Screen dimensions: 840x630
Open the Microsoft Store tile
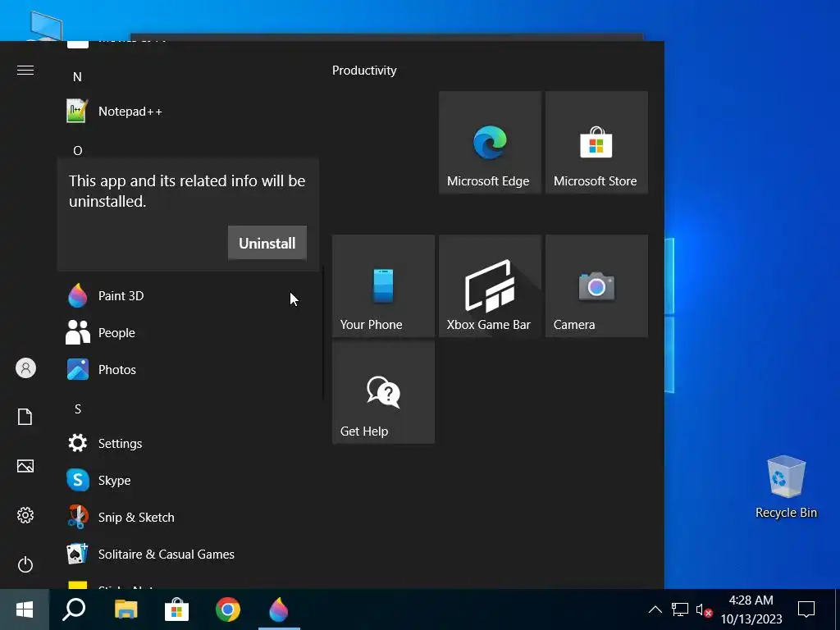[596, 142]
